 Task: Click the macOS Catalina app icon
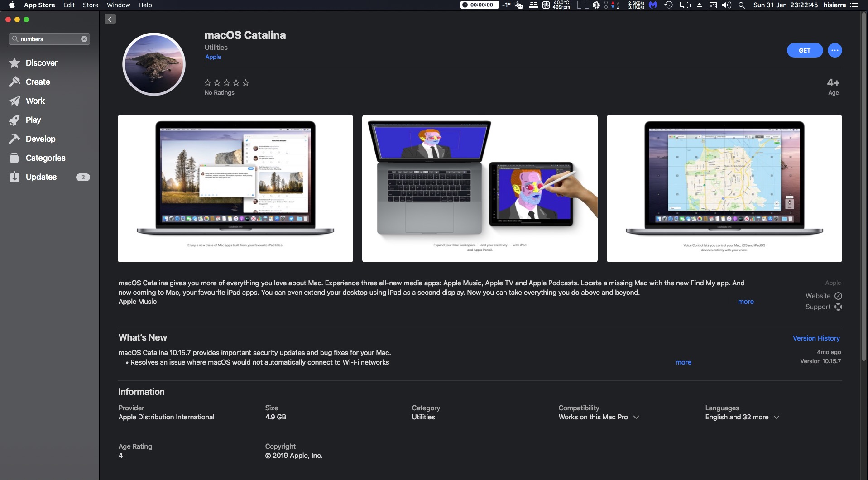154,64
